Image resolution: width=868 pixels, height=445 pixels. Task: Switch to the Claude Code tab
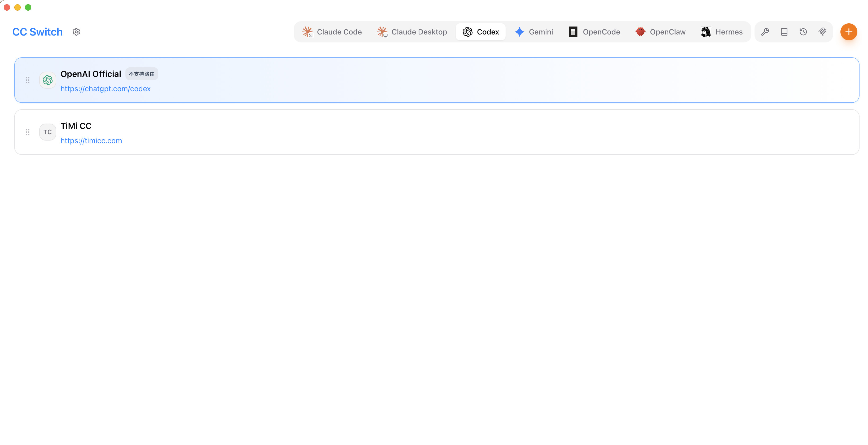[x=332, y=32]
